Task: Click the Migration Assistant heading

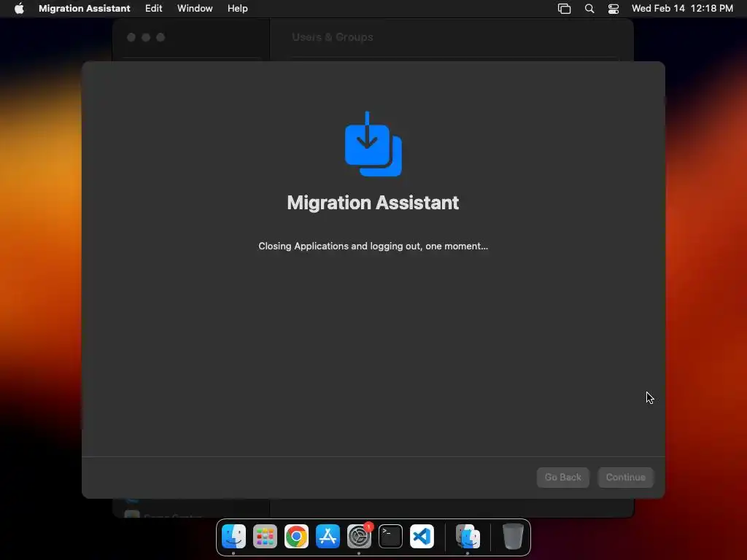Action: [373, 203]
